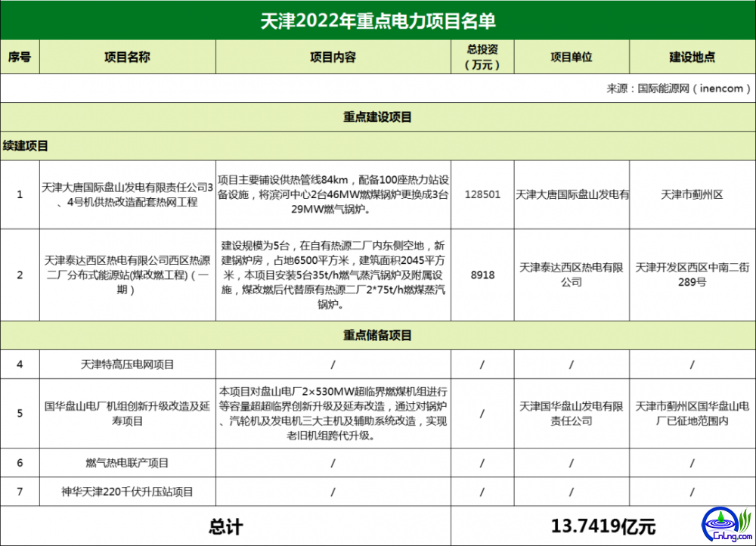This screenshot has width=756, height=546.
Task: Click the 总投资 slash in 神华天津220千伏升压站项目 row
Action: (482, 492)
